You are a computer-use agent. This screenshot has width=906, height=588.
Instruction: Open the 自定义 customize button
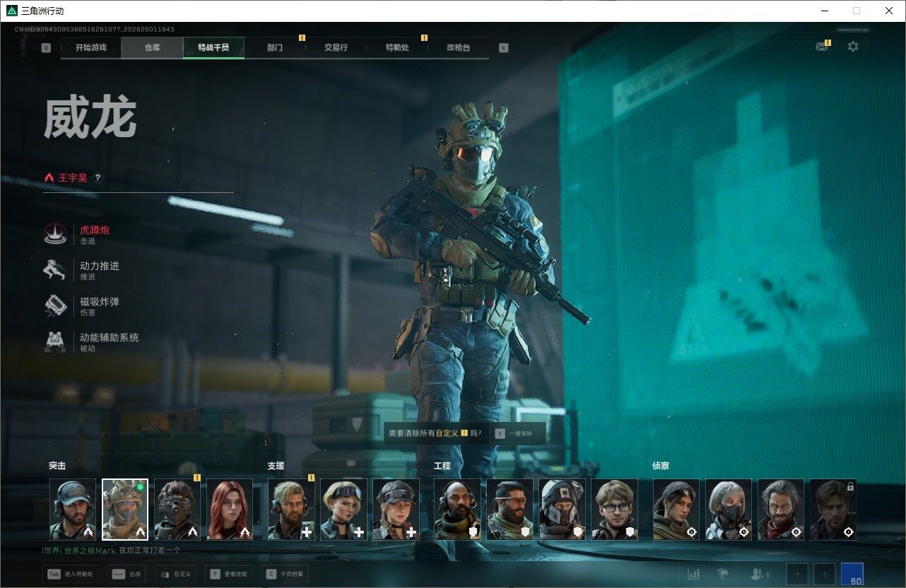click(x=175, y=575)
